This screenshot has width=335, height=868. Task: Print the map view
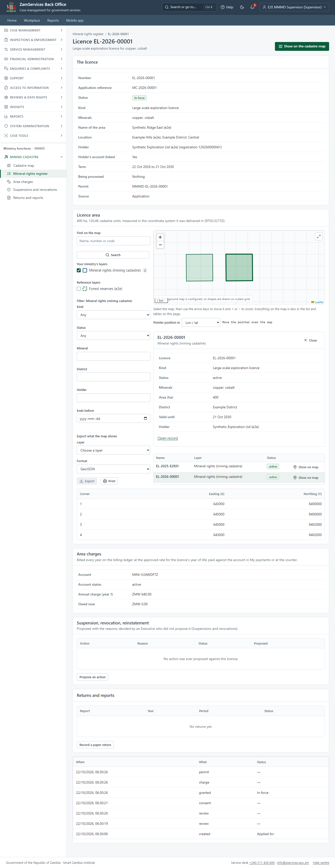pyautogui.click(x=109, y=481)
